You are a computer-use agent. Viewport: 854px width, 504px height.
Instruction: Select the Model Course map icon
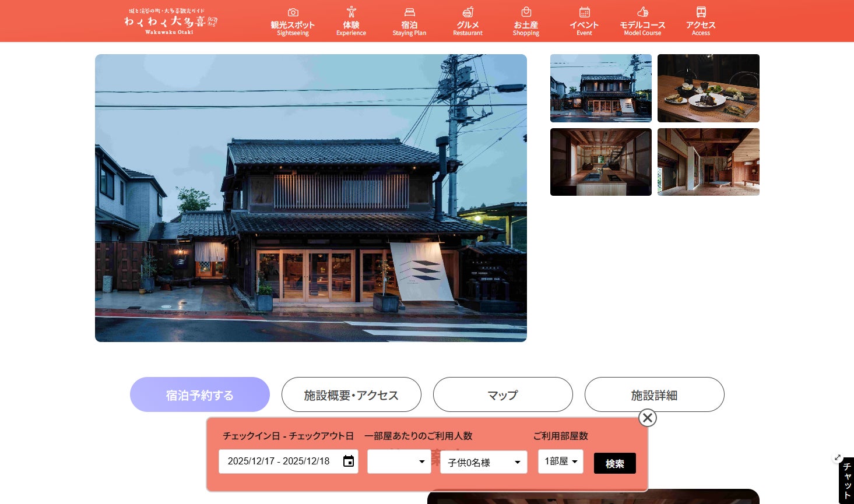click(643, 12)
